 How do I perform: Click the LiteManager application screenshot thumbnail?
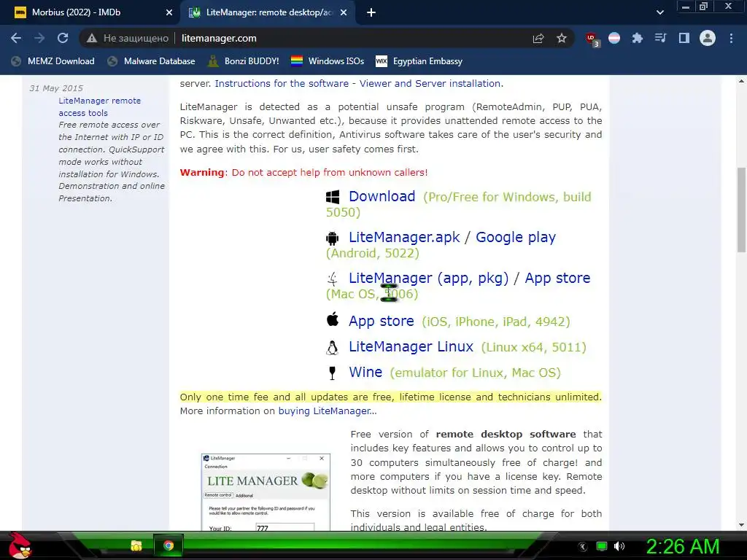tap(266, 492)
